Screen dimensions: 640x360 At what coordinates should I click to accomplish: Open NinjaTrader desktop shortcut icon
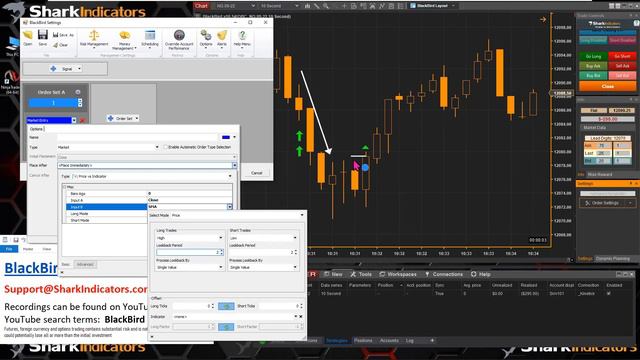tap(10, 81)
